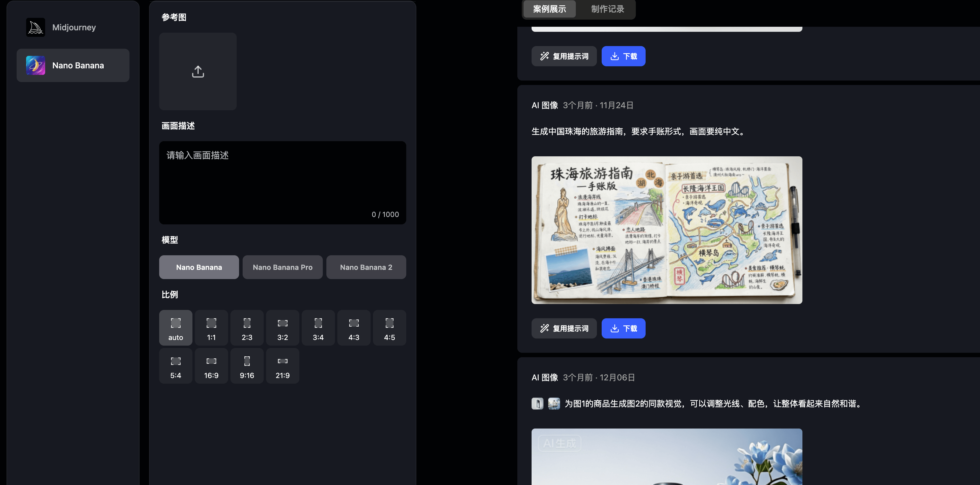The image size is (980, 485).
Task: Open the 制作记录 tab
Action: 607,9
